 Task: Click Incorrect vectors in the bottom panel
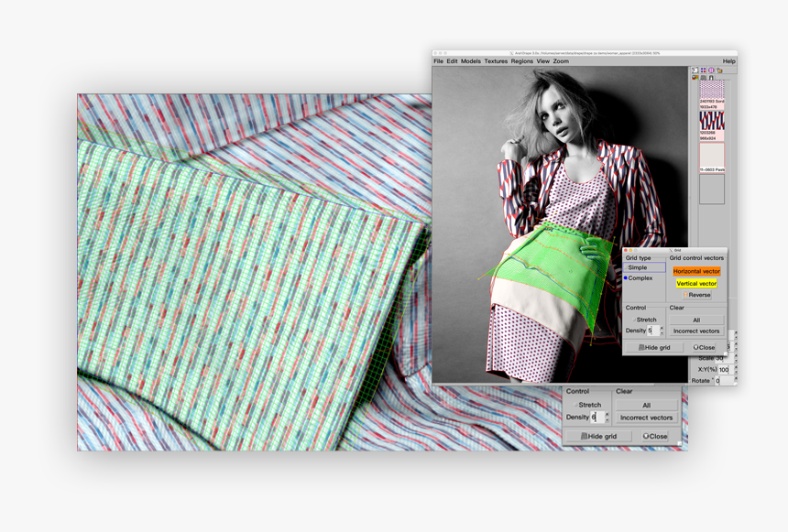tap(646, 418)
